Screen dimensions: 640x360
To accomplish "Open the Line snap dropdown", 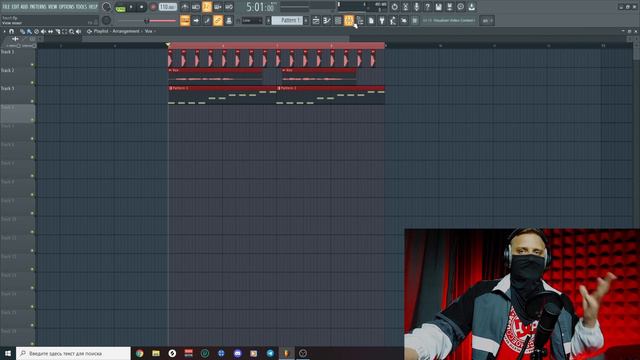I will [252, 20].
